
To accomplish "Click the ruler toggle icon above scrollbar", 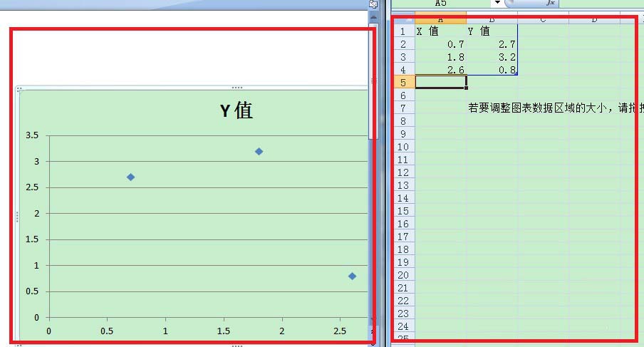I will 373,4.
